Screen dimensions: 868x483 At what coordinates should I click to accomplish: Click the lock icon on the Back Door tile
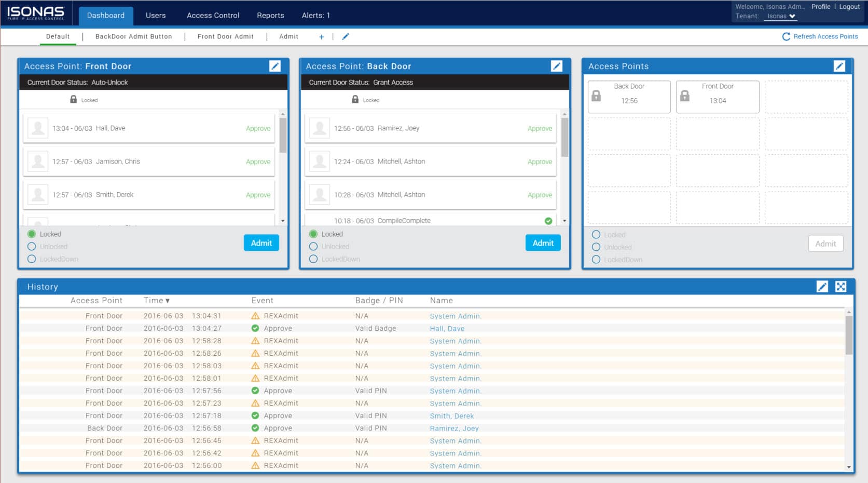coord(596,96)
